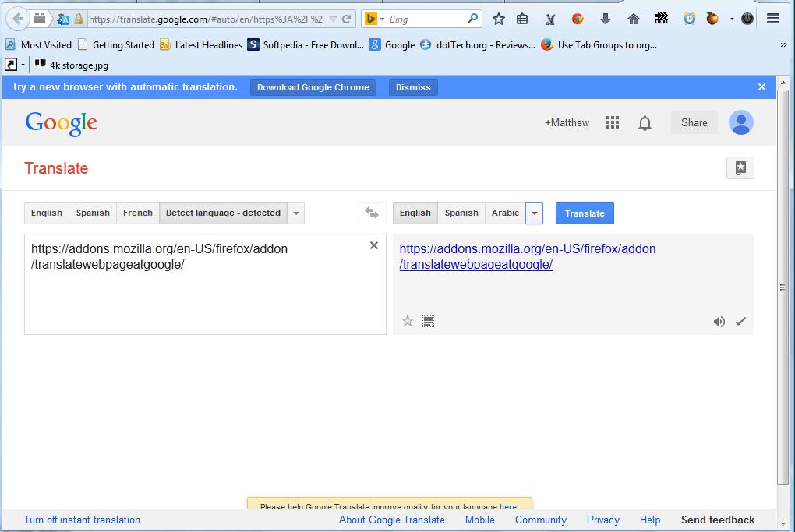
Task: Select Detect language source option
Action: point(223,213)
